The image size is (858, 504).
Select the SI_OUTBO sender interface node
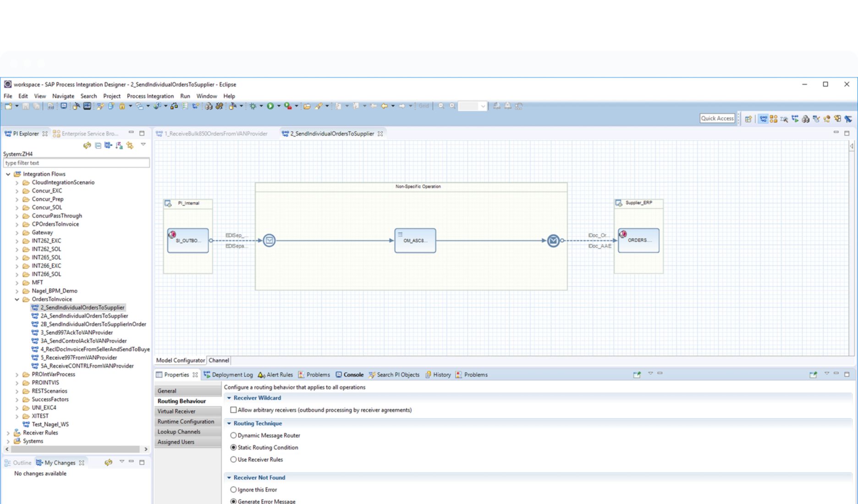pos(188,241)
